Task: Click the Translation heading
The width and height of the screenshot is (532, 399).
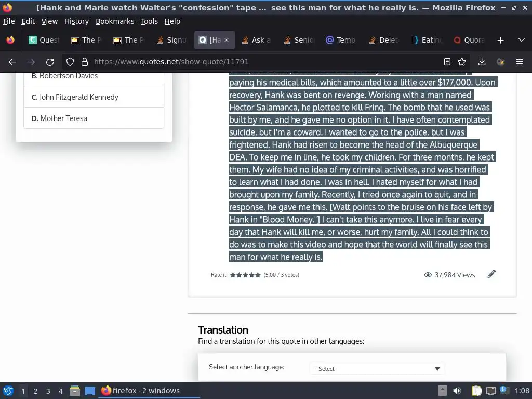Action: pos(223,330)
